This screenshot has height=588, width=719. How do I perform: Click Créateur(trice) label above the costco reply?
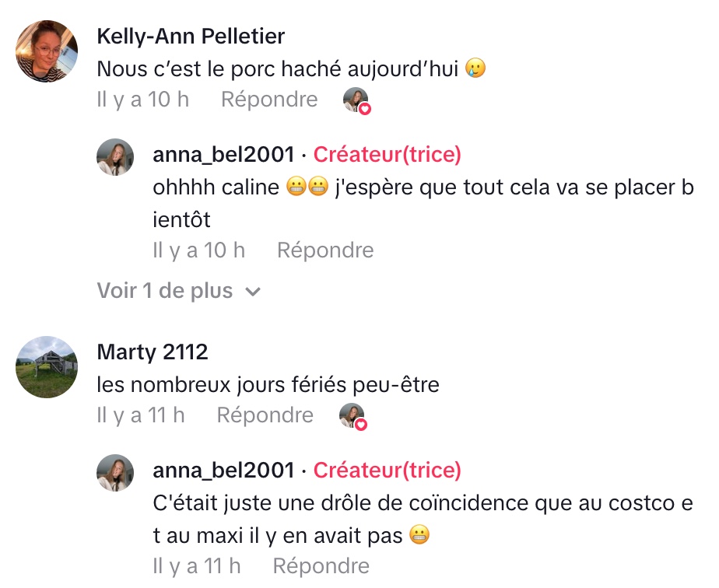[387, 471]
